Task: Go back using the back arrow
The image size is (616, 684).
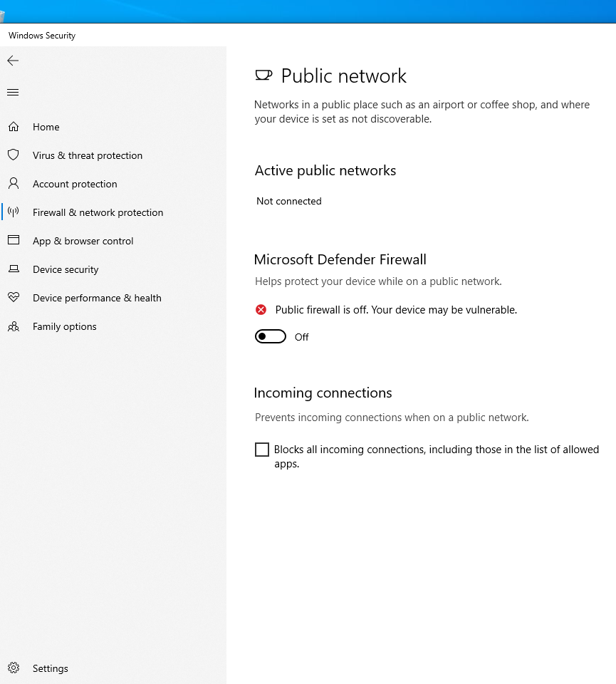Action: tap(13, 61)
